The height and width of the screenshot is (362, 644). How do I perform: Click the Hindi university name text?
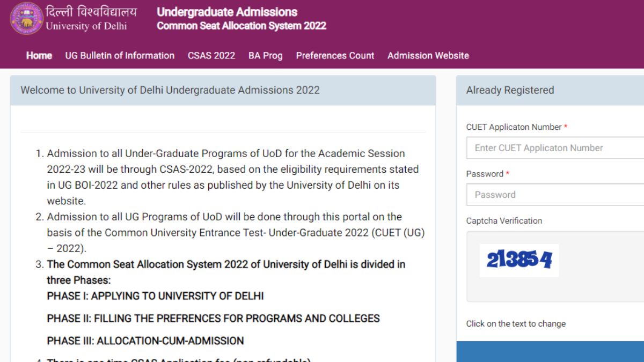pyautogui.click(x=91, y=12)
